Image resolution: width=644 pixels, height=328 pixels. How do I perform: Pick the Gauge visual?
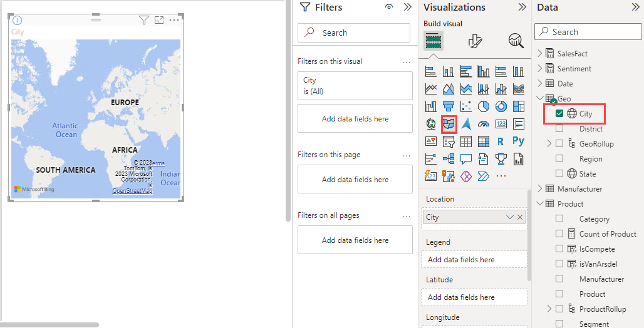(x=484, y=123)
